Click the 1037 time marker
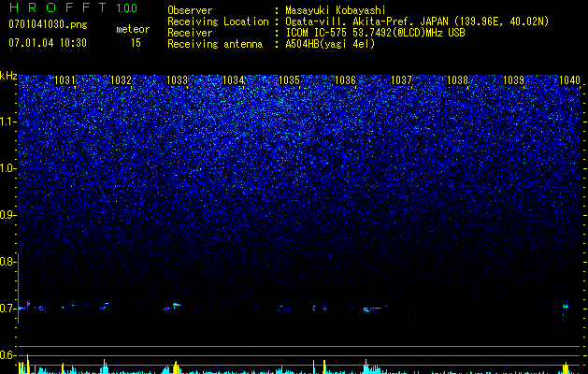This screenshot has height=374, width=588. pos(401,80)
